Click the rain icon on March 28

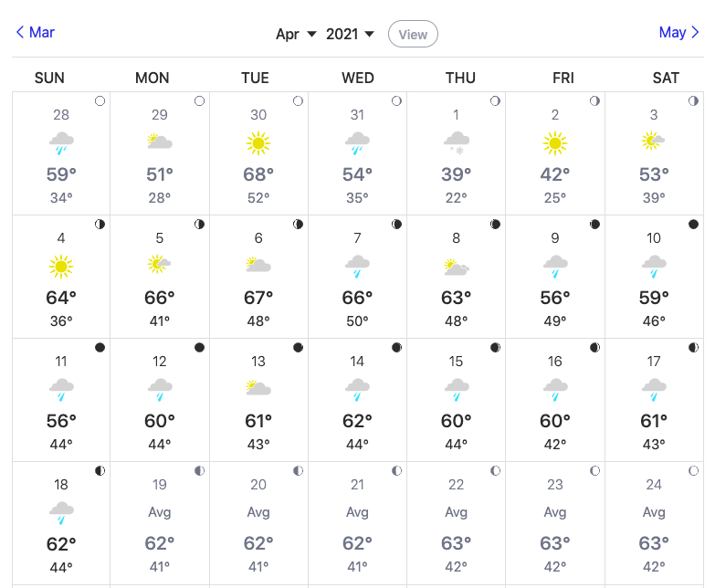click(61, 142)
